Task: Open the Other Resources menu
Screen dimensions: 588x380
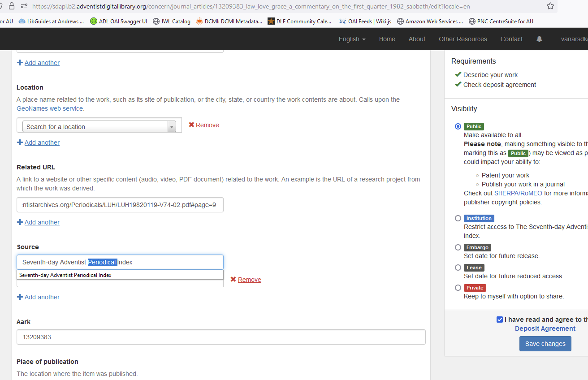Action: coord(463,39)
